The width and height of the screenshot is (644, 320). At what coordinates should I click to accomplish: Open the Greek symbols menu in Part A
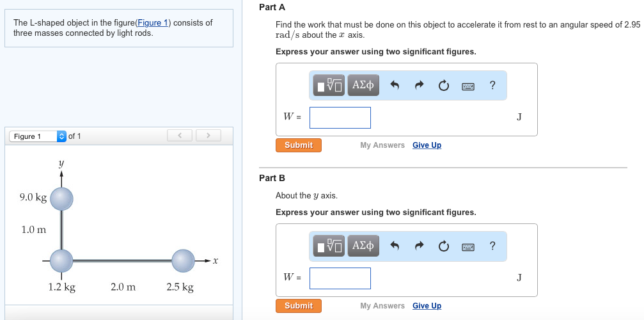pyautogui.click(x=363, y=85)
